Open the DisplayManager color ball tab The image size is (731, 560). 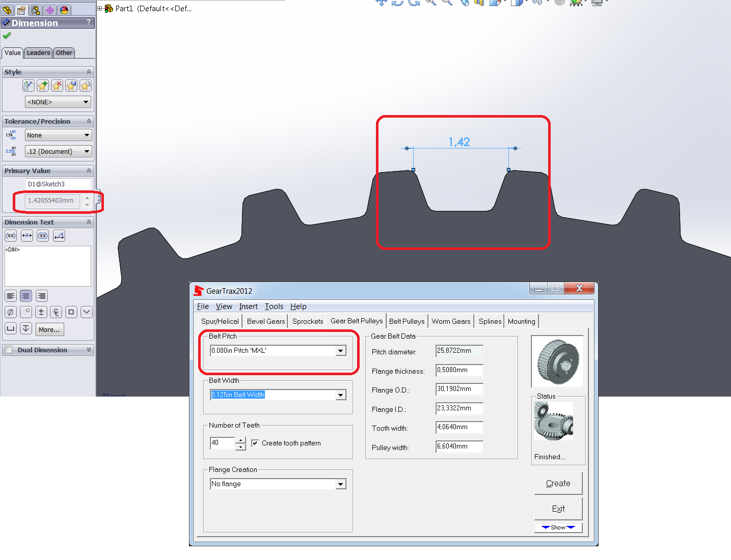coord(64,10)
